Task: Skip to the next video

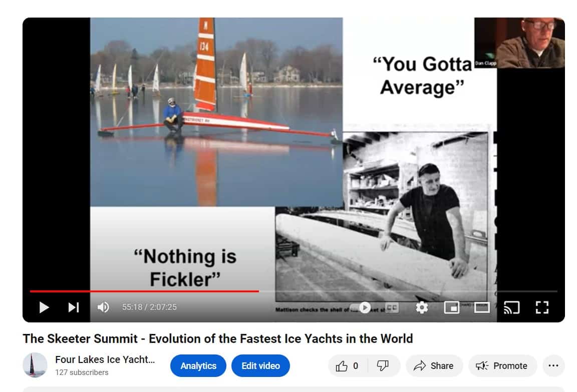Action: pyautogui.click(x=74, y=307)
